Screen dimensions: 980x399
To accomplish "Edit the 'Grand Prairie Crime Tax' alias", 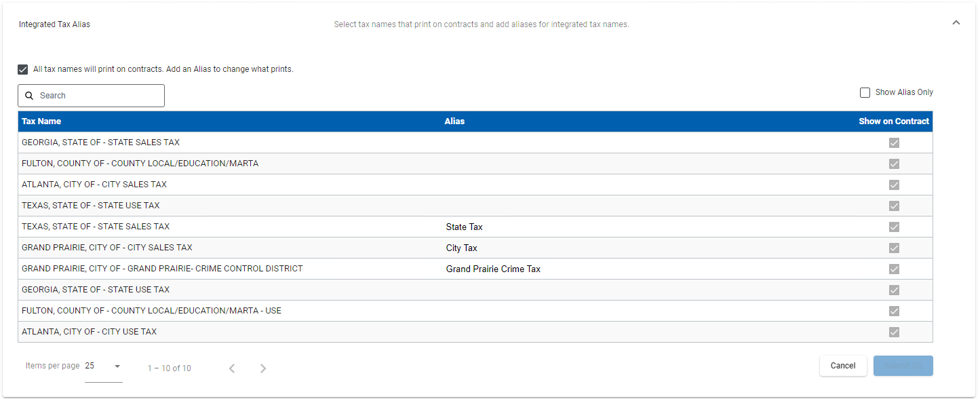I will tap(493, 269).
